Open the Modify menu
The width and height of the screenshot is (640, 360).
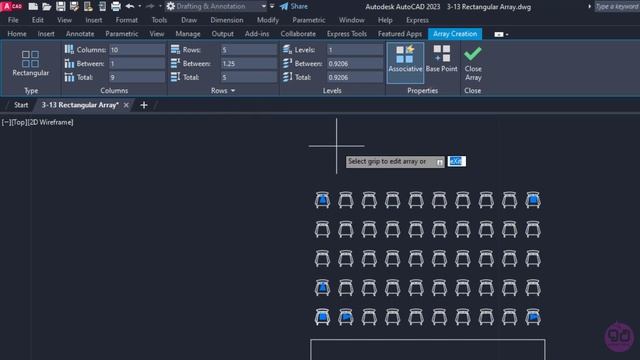point(268,20)
